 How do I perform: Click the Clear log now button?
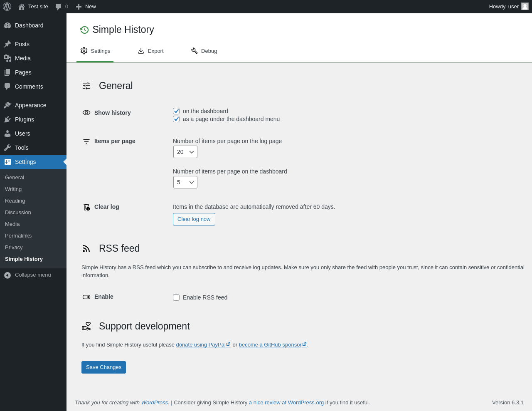[x=194, y=219]
